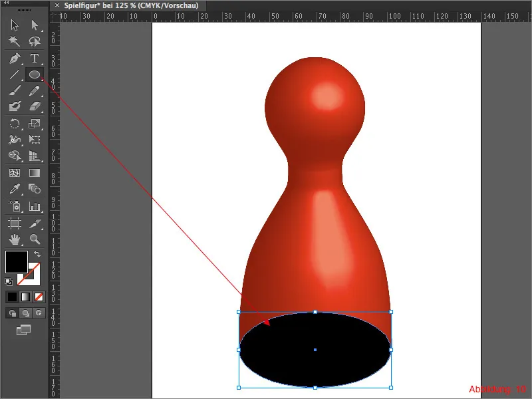Select the Selection tool (black arrow)
Viewport: 532px width, 399px height.
coord(15,25)
